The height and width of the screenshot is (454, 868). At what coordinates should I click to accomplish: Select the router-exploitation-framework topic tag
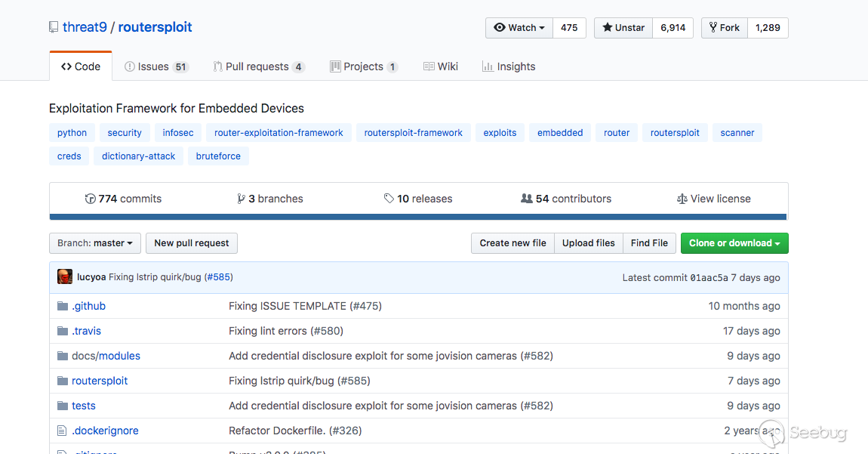click(279, 133)
